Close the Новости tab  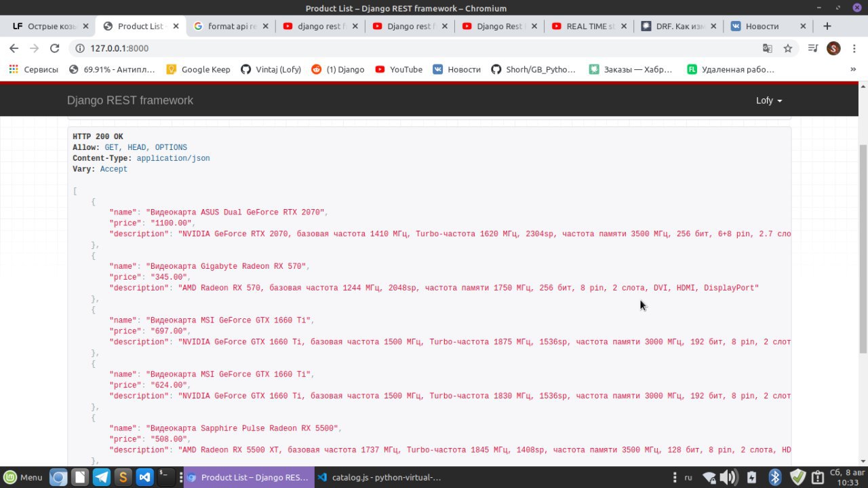click(804, 26)
